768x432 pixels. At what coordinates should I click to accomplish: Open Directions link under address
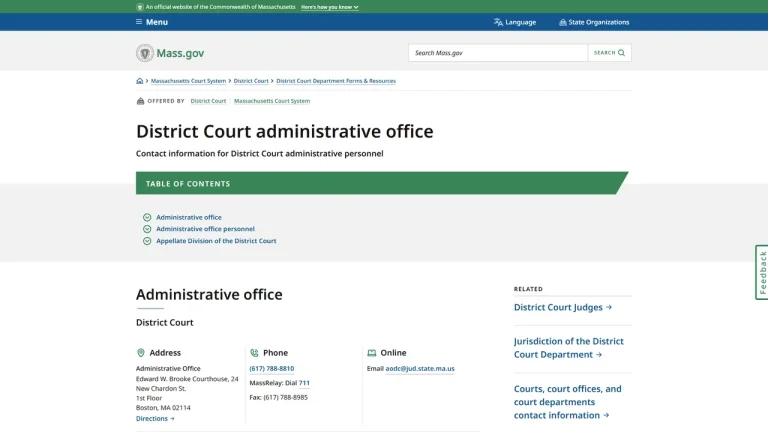click(155, 419)
